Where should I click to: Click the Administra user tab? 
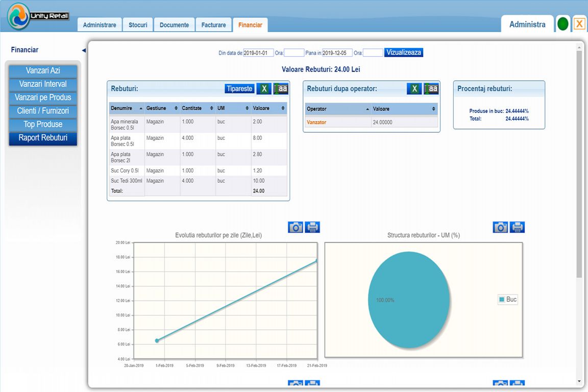(527, 24)
